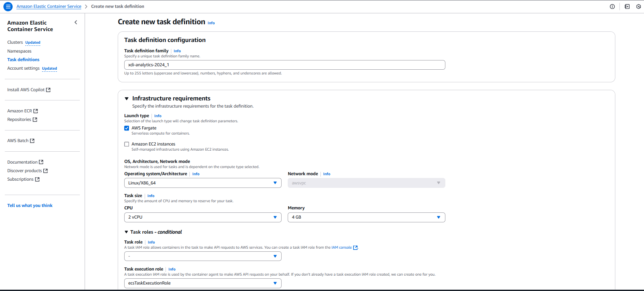Click external link icon beside Amazon ECR
The image size is (644, 291).
[x=36, y=111]
